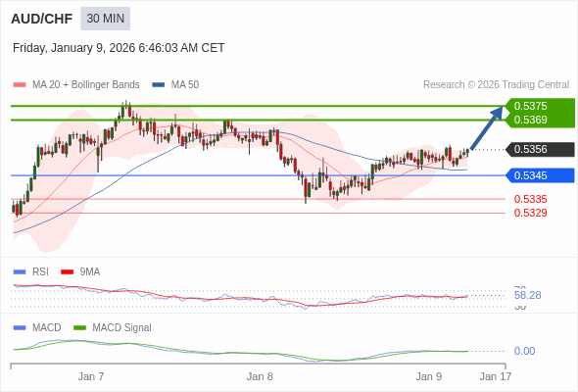Viewport: 578px width, 392px height.
Task: Click the blue MACD legend swatch
Action: (x=20, y=328)
